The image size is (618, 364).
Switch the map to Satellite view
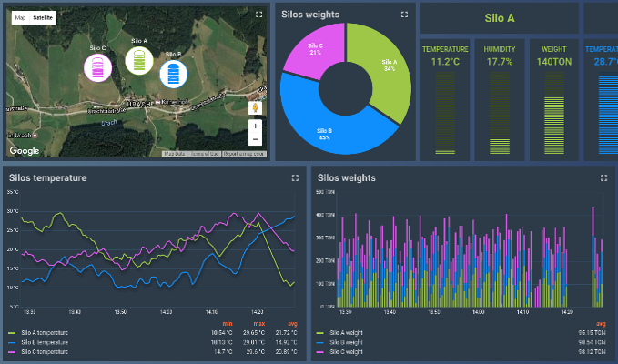click(x=43, y=17)
